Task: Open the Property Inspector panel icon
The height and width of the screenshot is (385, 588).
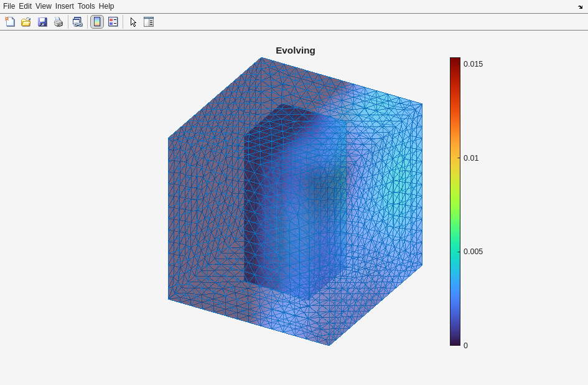Action: click(x=149, y=22)
